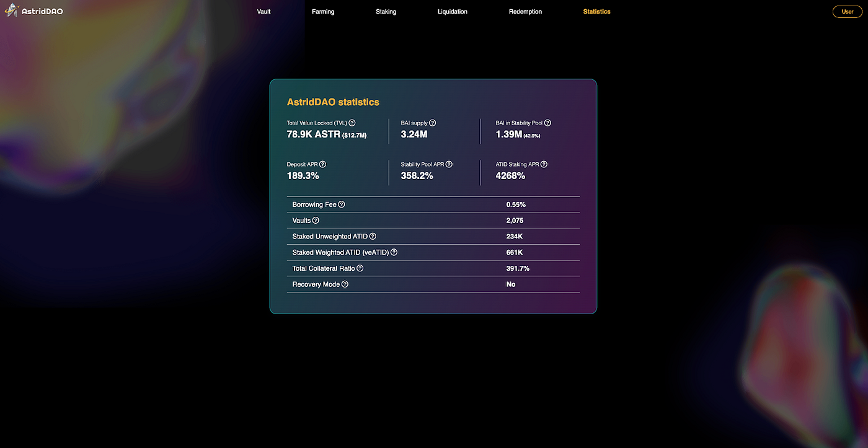Open help icon for Stability Pool APR
This screenshot has width=868, height=448.
click(449, 164)
